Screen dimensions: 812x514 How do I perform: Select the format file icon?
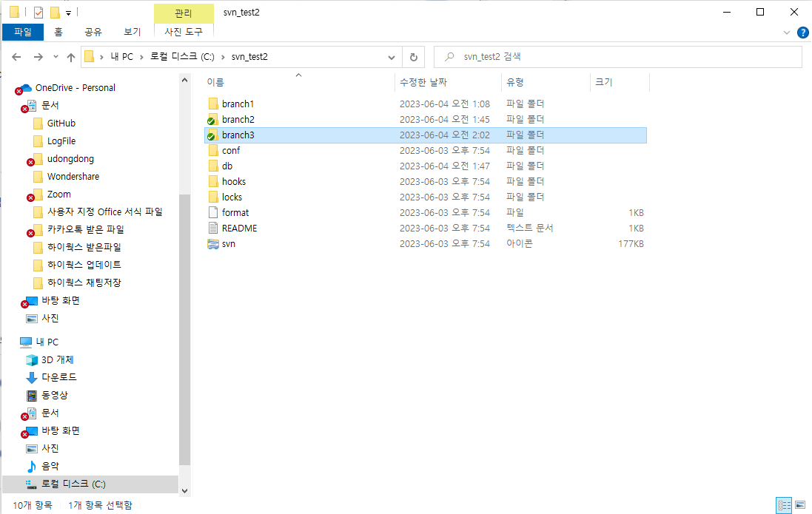click(213, 213)
